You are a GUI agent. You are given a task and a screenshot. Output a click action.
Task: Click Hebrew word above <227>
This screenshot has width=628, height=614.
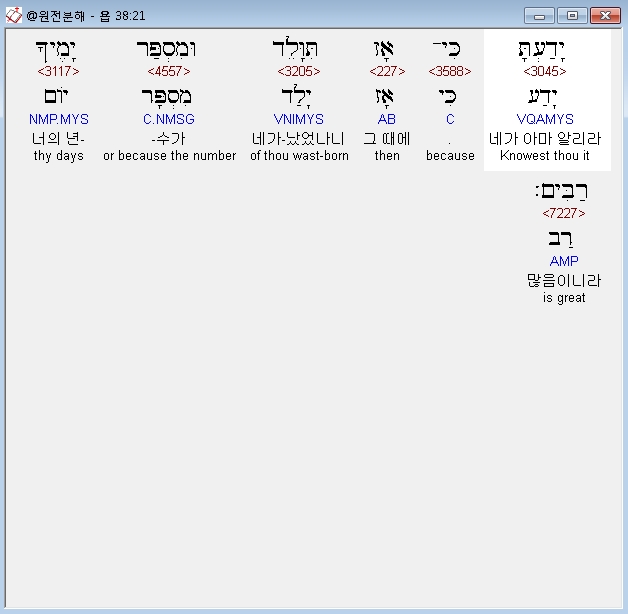pos(384,50)
